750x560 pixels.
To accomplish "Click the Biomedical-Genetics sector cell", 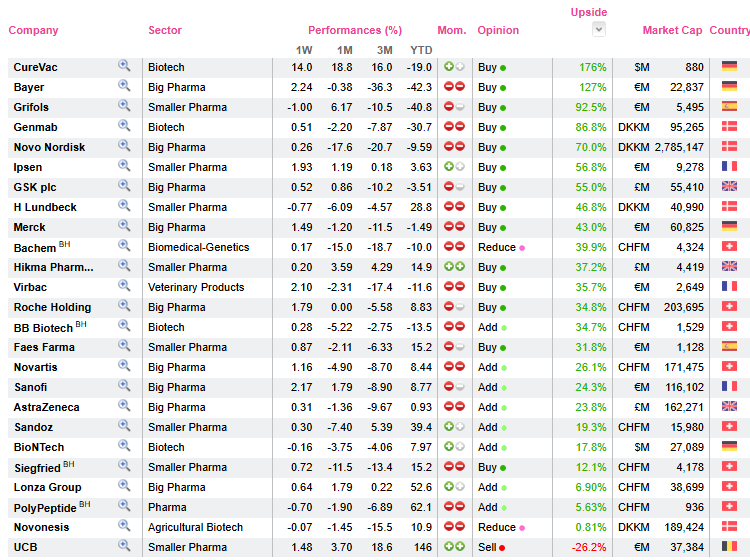I will tap(199, 247).
